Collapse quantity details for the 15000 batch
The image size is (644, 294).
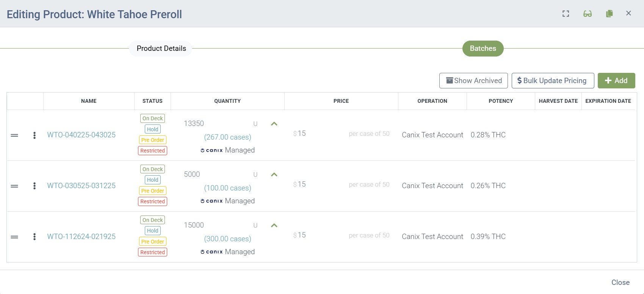tap(274, 225)
